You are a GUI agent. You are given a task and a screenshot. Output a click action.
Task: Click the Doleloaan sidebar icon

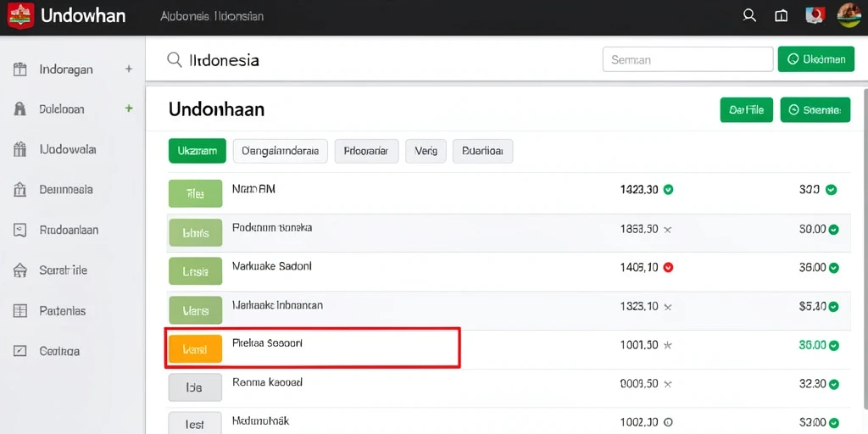coord(20,109)
